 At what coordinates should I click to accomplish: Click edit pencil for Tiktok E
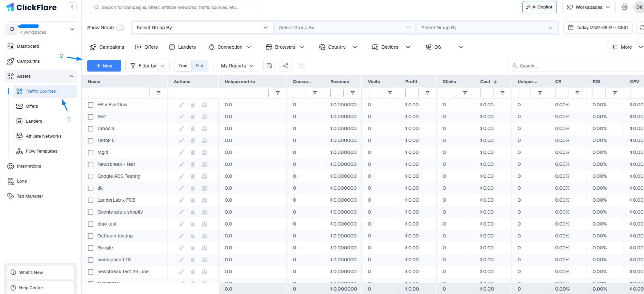pyautogui.click(x=182, y=141)
